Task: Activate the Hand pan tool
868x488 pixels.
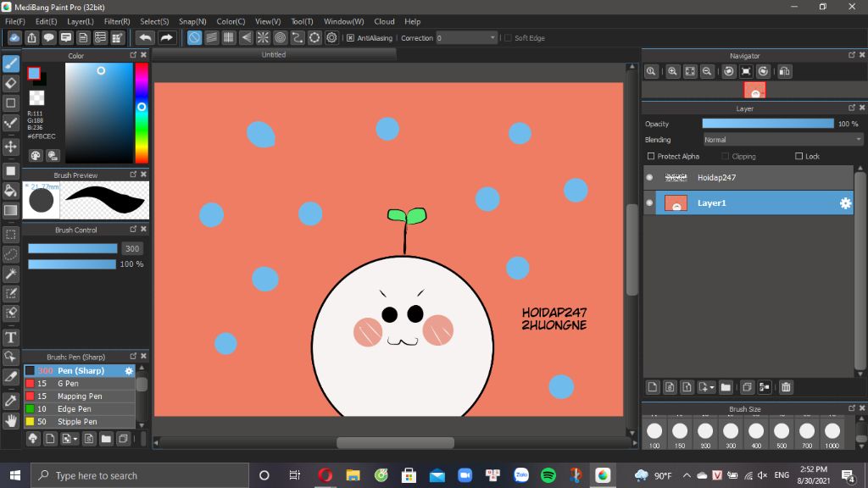Action: (11, 420)
